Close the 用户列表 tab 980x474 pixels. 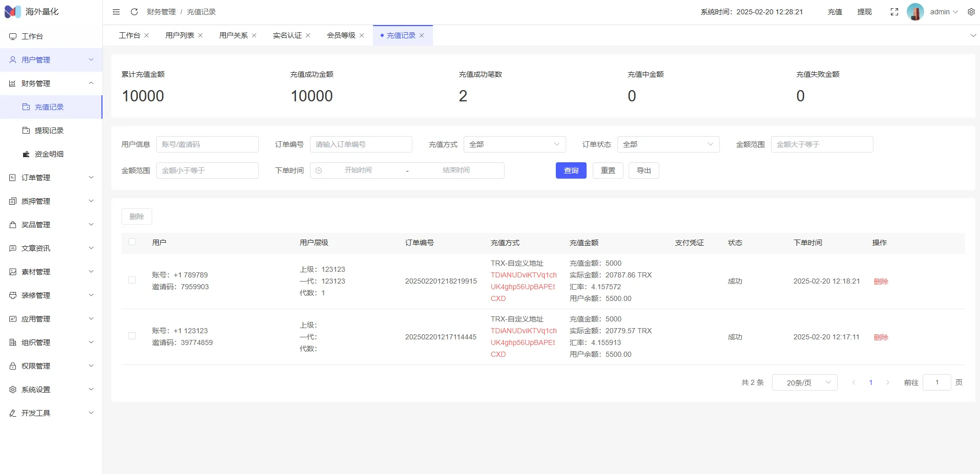click(x=200, y=35)
